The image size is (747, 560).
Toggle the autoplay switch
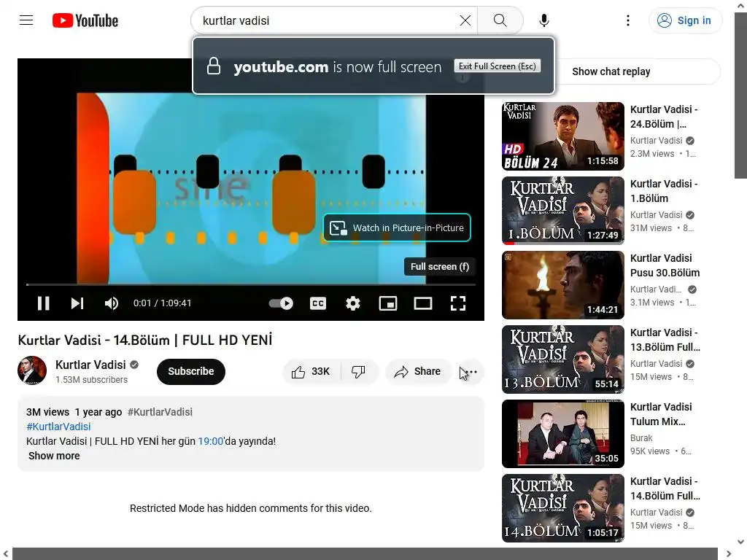(x=281, y=303)
